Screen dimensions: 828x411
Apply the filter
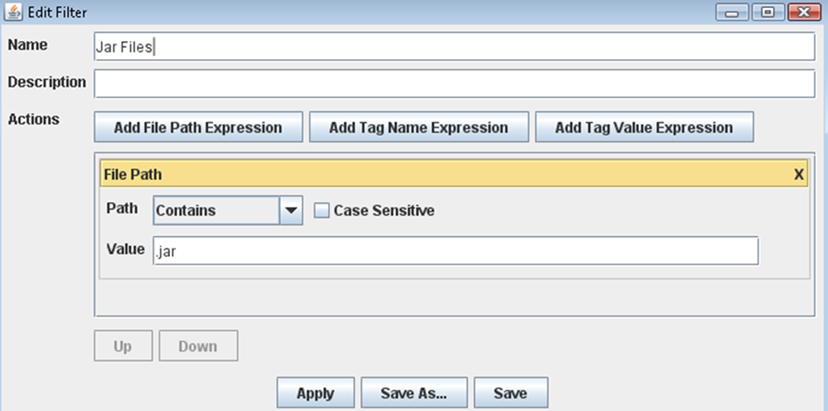click(x=315, y=393)
